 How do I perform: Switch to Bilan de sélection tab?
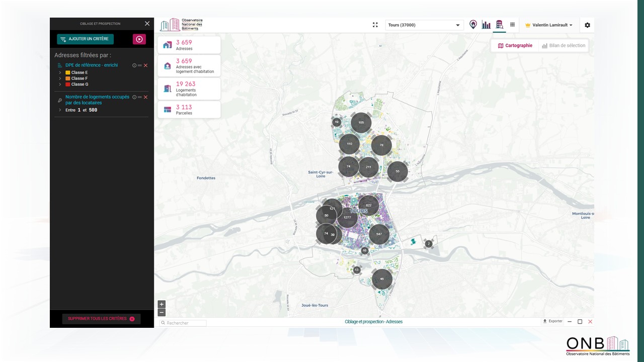pos(563,46)
